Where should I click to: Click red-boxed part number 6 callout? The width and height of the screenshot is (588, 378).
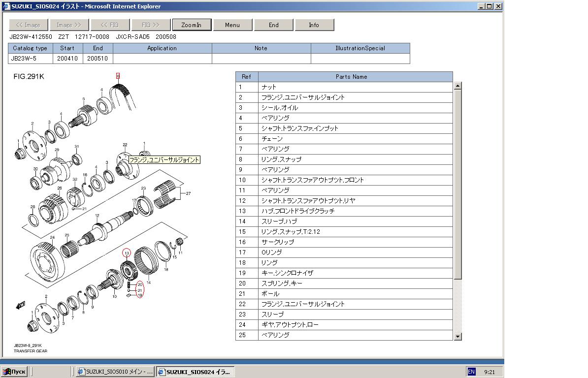118,76
